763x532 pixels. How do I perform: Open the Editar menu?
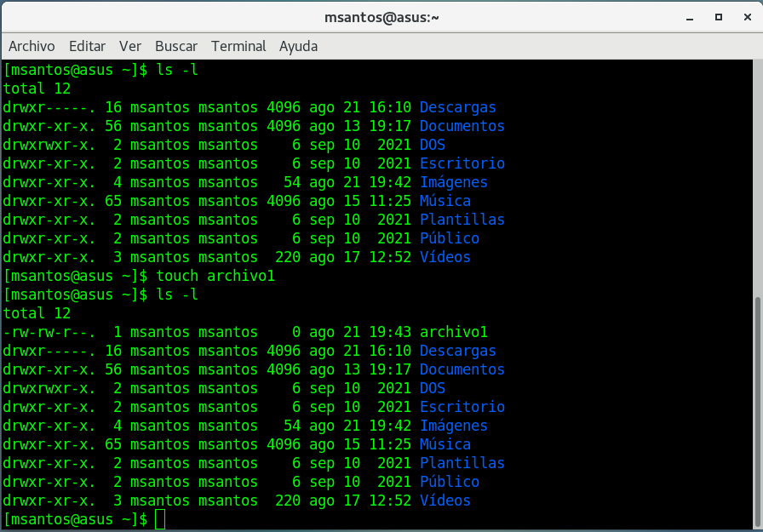(x=87, y=46)
